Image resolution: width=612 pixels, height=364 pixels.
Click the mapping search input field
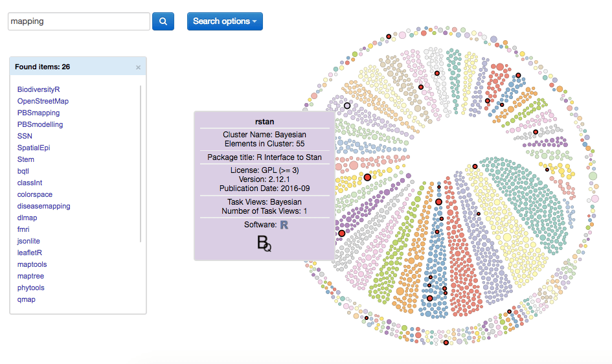(79, 21)
